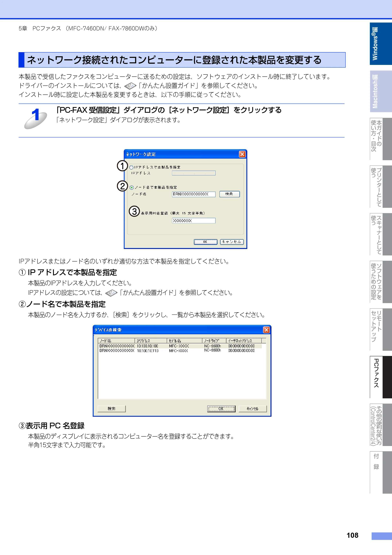Open the Windows® section side tab
The height and width of the screenshot is (555, 392).
click(x=381, y=44)
